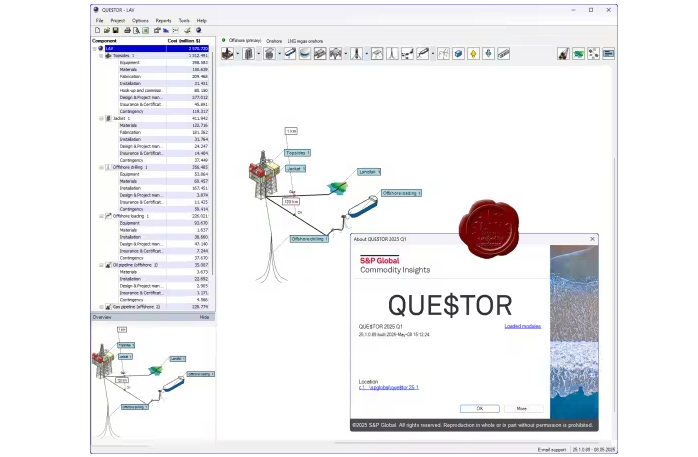Image resolution: width=698 pixels, height=457 pixels.
Task: Click the blue panel view icon
Action: point(609,54)
